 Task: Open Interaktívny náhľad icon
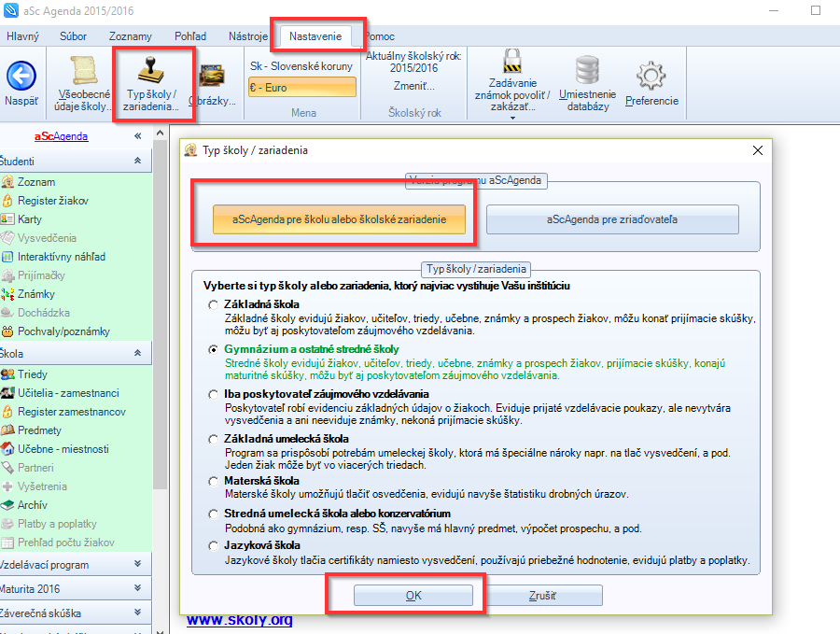tap(7, 257)
